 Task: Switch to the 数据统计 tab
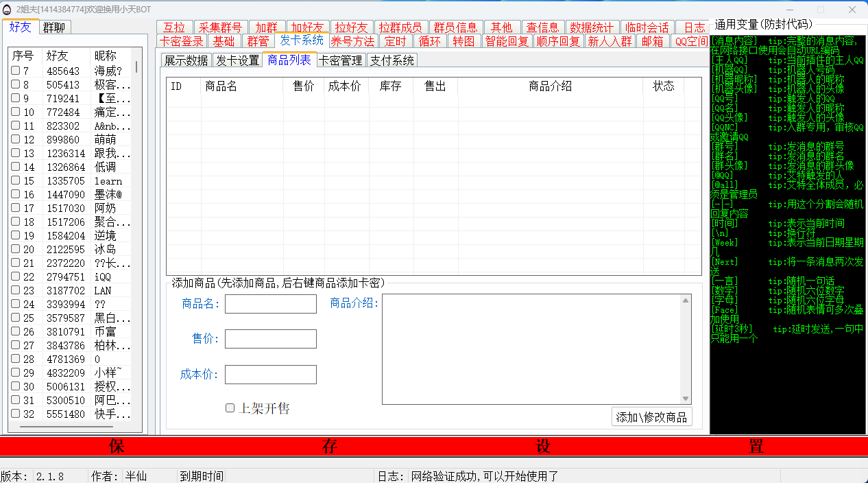(x=592, y=27)
